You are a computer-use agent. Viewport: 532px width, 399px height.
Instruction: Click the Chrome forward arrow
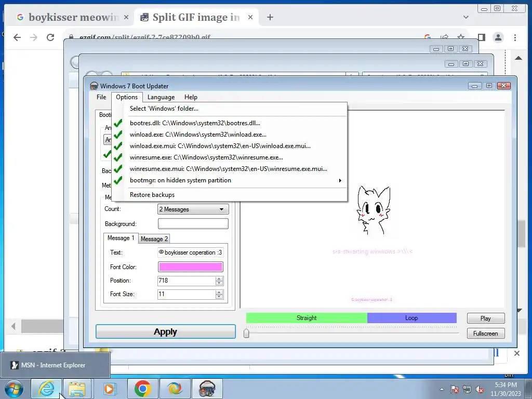coord(34,37)
